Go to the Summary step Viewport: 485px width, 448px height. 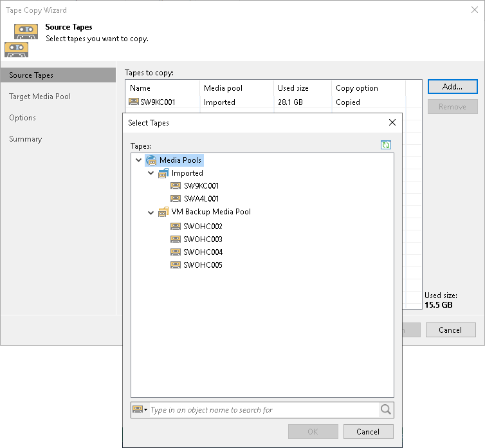tap(25, 139)
